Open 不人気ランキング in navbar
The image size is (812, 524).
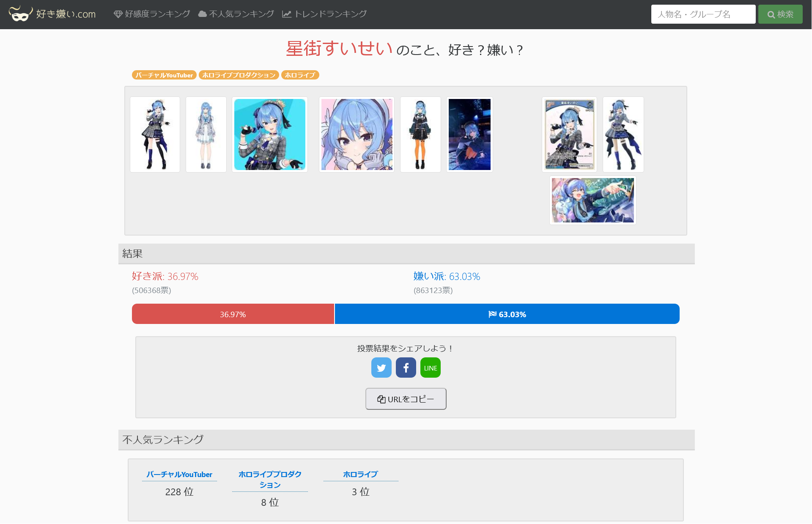pos(236,14)
